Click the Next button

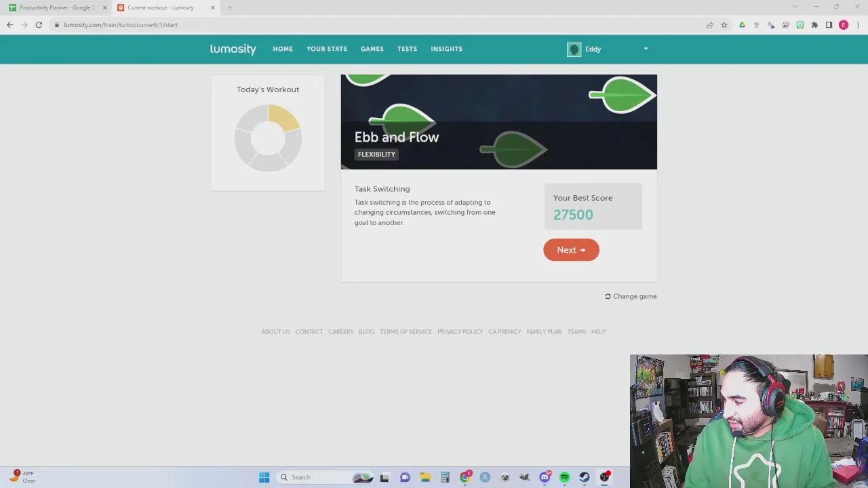[x=571, y=250]
